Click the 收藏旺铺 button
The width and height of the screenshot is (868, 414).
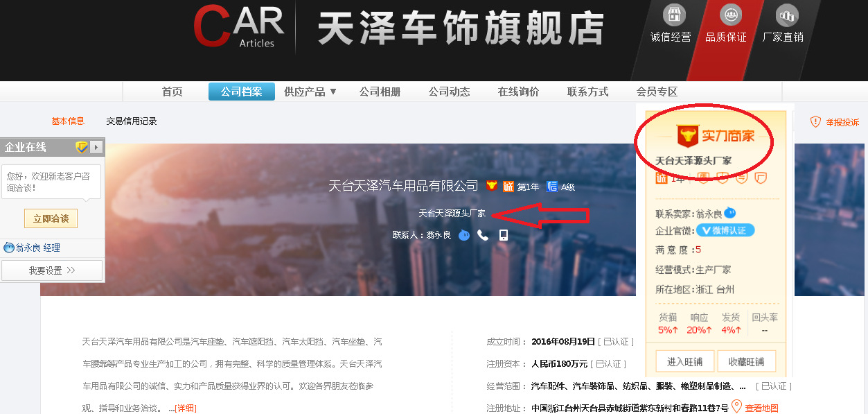(747, 361)
